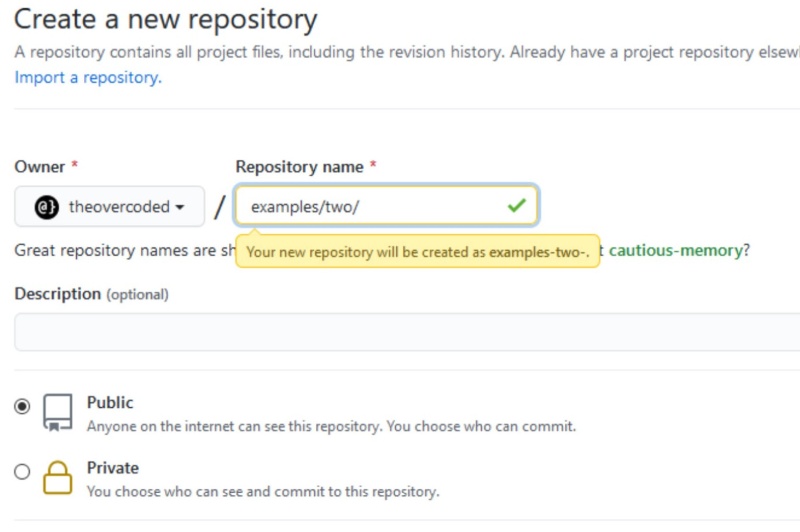Click the Private lock icon
This screenshot has width=800, height=532.
(58, 477)
